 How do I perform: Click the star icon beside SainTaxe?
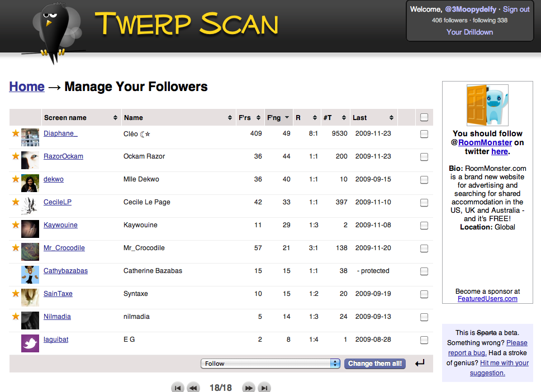16,293
